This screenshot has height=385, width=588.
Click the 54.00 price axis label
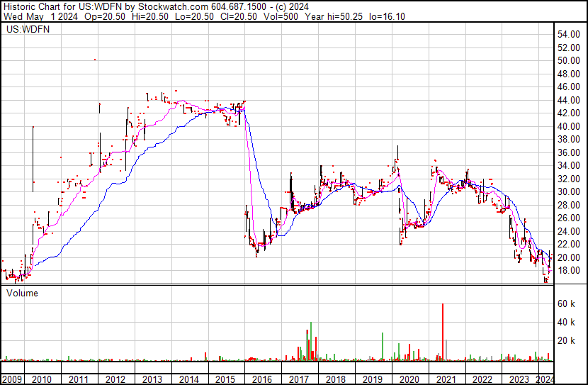point(568,35)
